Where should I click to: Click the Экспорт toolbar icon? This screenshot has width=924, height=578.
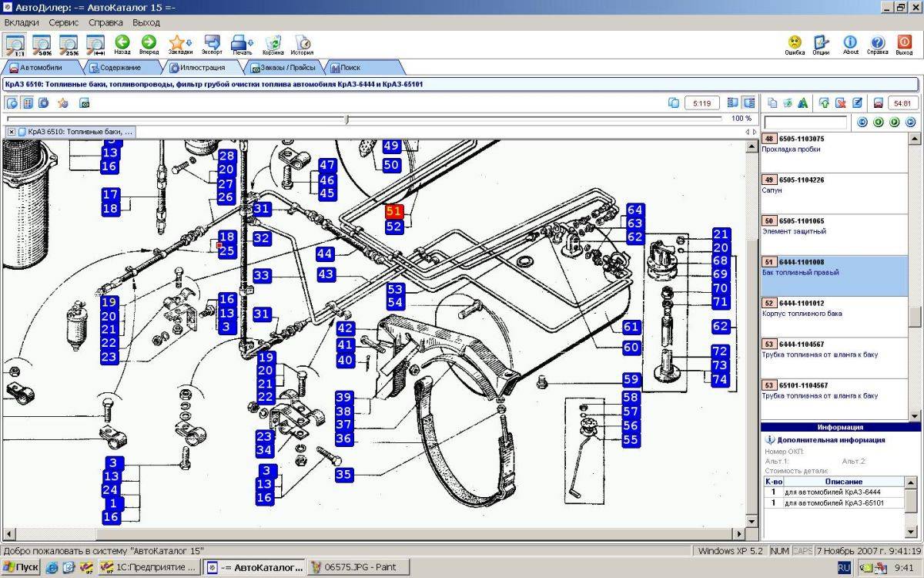click(x=212, y=45)
